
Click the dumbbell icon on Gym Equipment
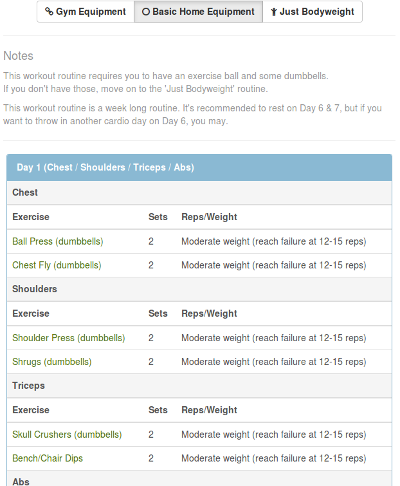click(49, 12)
